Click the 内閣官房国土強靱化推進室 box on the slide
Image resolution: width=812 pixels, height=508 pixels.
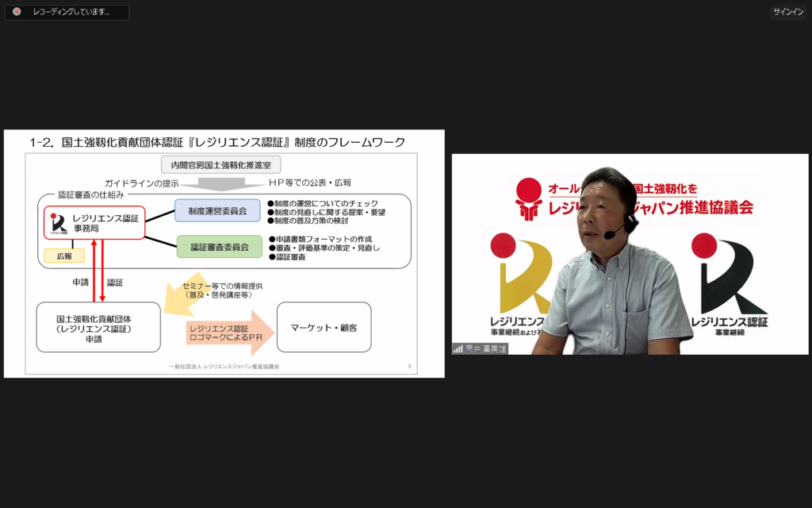[221, 165]
